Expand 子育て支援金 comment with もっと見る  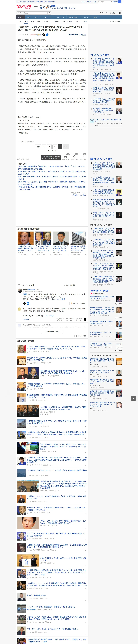point(50,316)
